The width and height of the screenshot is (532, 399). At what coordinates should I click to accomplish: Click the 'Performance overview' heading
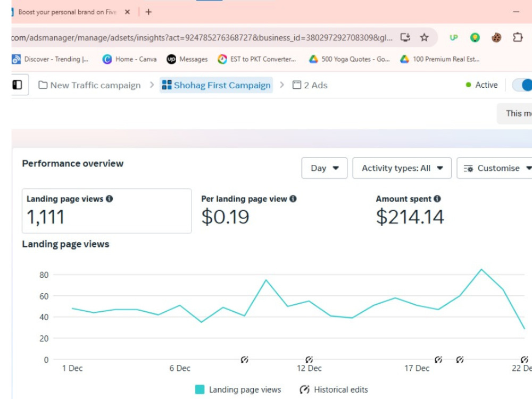point(72,163)
